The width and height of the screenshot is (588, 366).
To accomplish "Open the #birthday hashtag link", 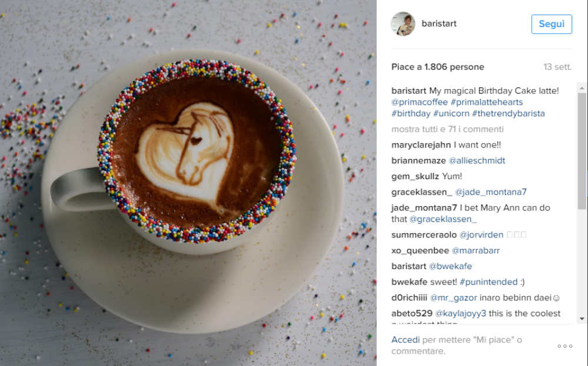I will 411,113.
